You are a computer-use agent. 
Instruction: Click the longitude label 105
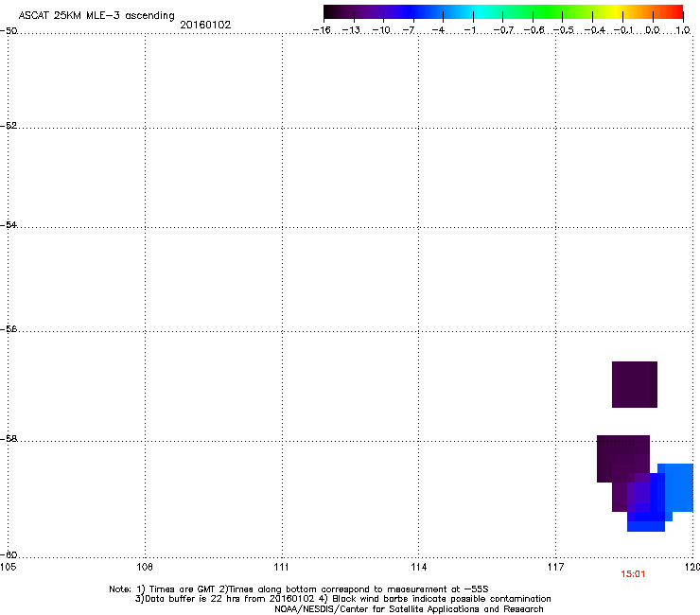pyautogui.click(x=8, y=567)
